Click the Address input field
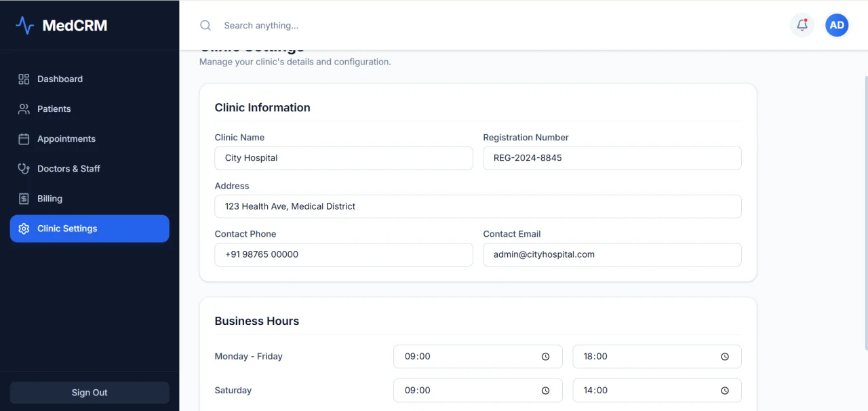 point(478,206)
